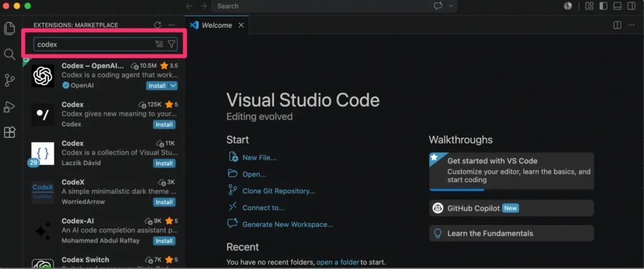
Task: Open install options dropdown for Codex OpenAI
Action: (174, 86)
